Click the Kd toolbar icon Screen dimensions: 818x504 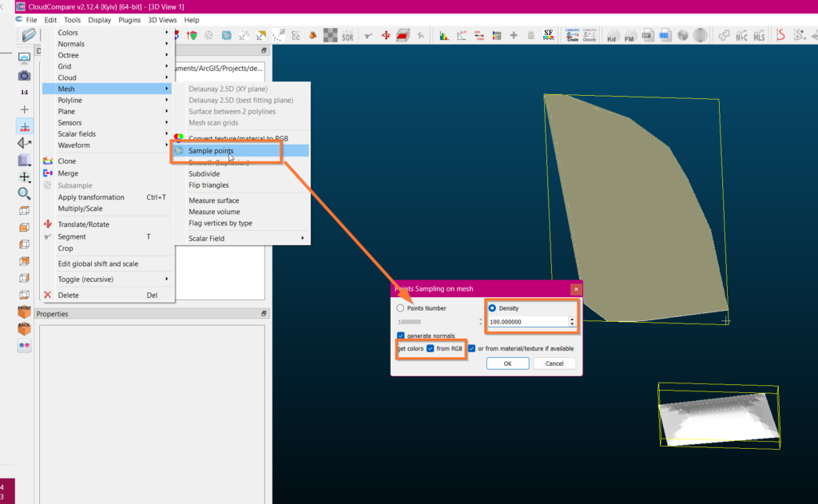point(612,35)
